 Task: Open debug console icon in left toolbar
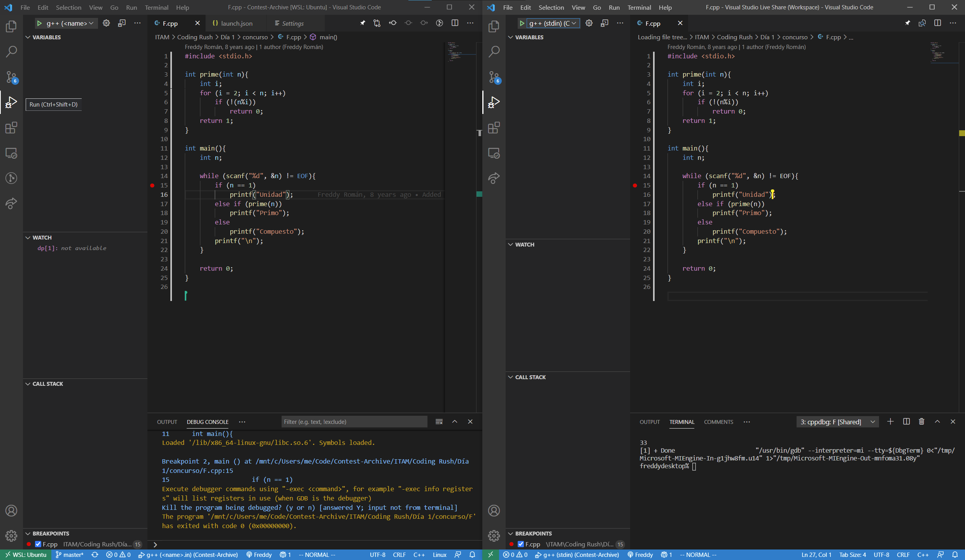[122, 23]
